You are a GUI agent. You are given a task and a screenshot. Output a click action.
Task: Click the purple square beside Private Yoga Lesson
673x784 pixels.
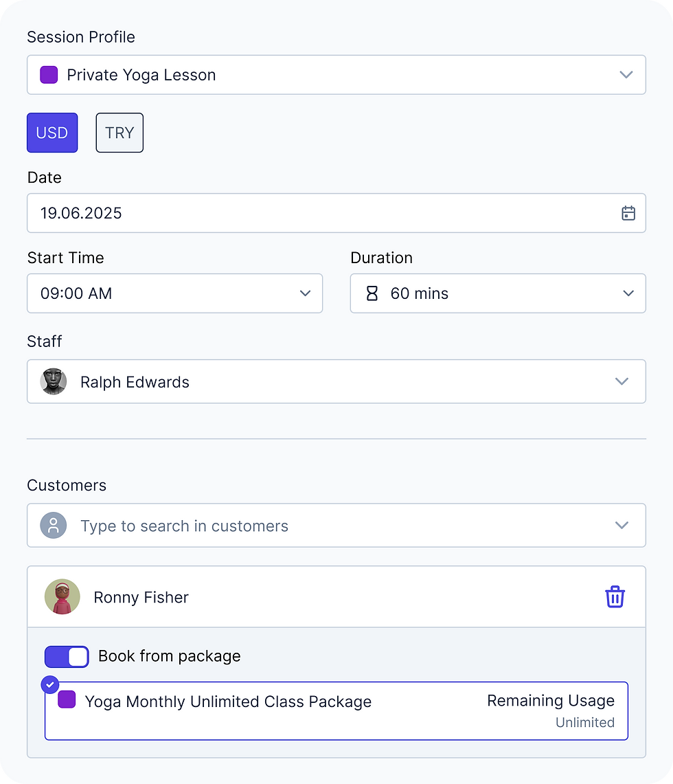click(49, 75)
